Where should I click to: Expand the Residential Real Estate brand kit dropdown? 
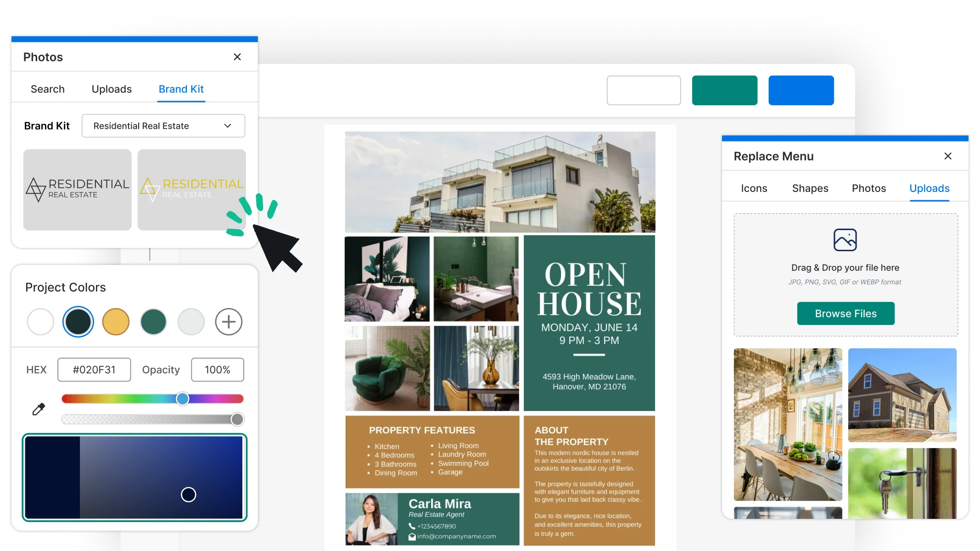pos(163,126)
